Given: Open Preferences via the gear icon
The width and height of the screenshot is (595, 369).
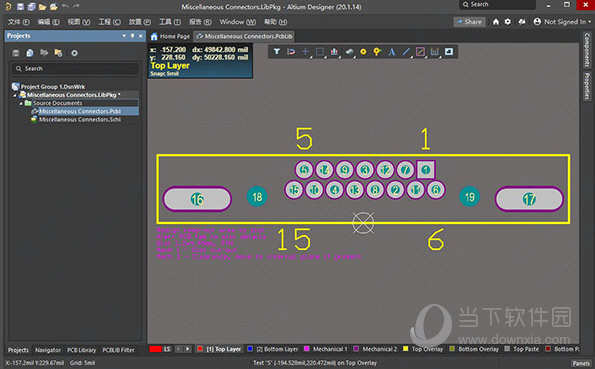Looking at the screenshot, I should coord(508,22).
